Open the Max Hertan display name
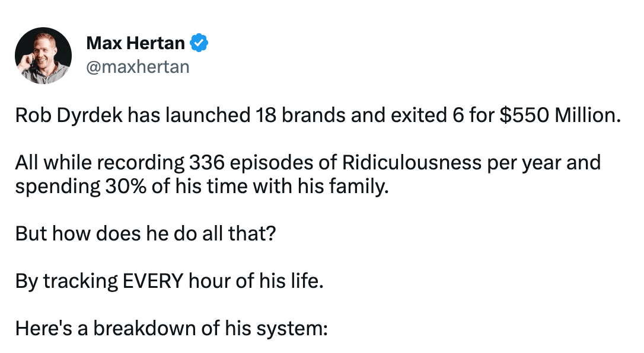This screenshot has height=353, width=644. pyautogui.click(x=136, y=43)
